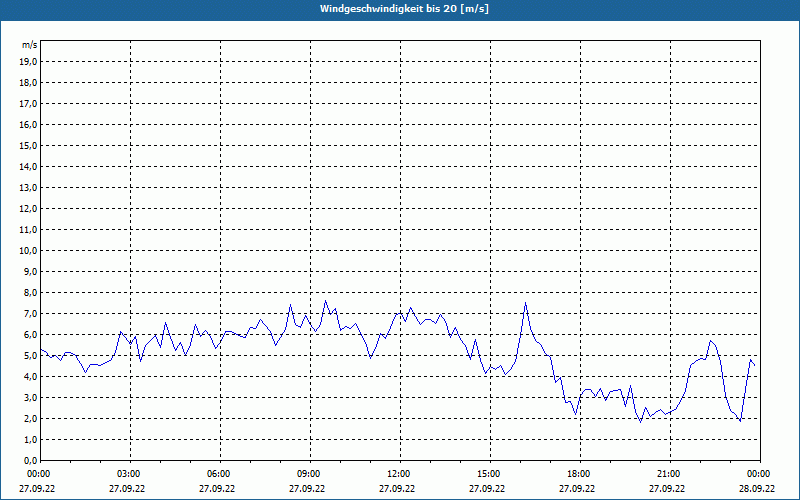The width and height of the screenshot is (800, 500).
Task: Click the "27.09.22" date under 03:00
Action: [127, 488]
